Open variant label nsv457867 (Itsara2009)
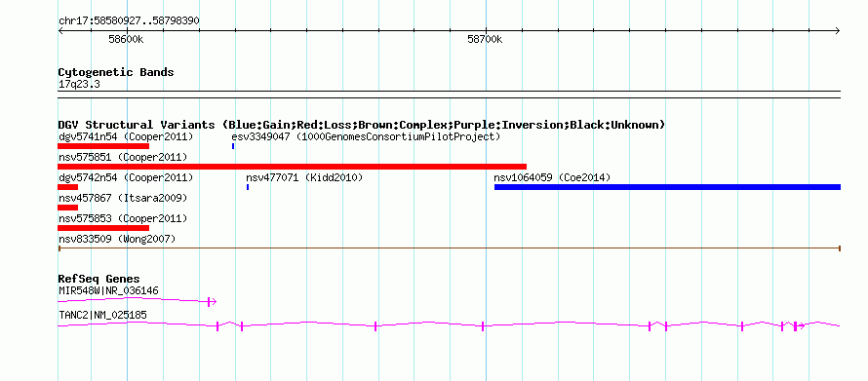 tap(123, 198)
